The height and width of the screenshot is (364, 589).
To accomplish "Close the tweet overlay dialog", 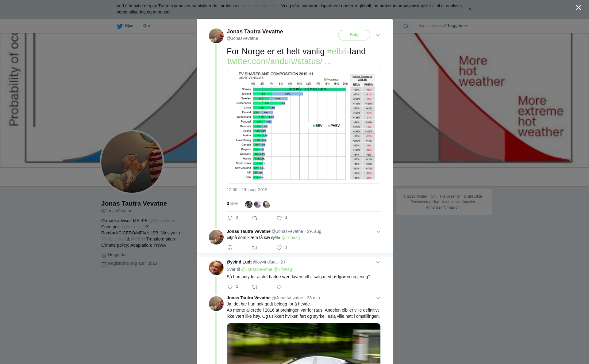I will 579,8.
